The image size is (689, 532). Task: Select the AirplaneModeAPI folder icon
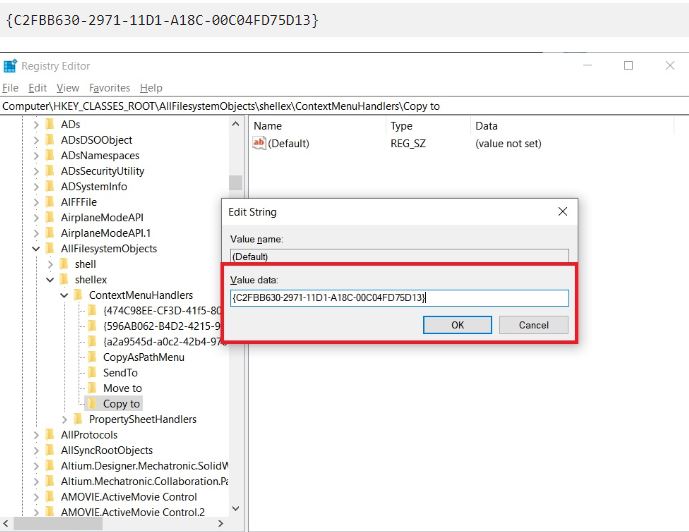point(50,217)
